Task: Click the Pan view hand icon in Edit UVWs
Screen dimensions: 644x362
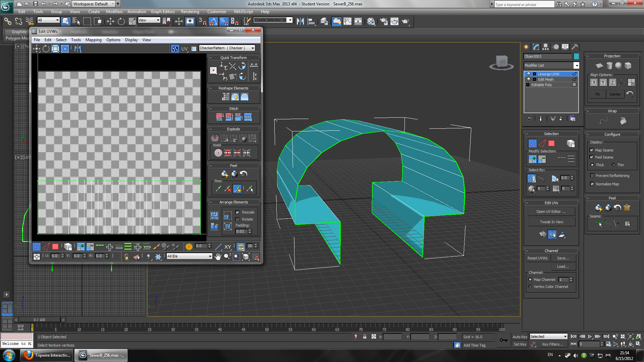Action: (218, 257)
